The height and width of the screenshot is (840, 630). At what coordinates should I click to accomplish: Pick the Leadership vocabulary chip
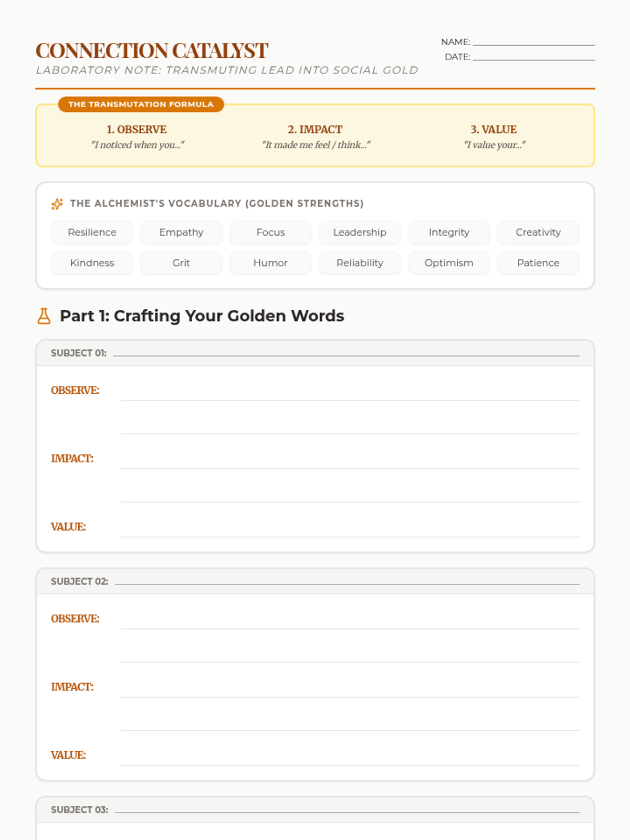pyautogui.click(x=360, y=233)
